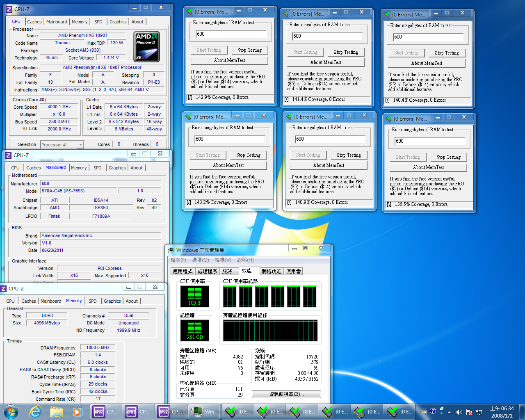This screenshot has width=525, height=420.
Task: Click the blue help icon in the language bar
Action: point(433,411)
